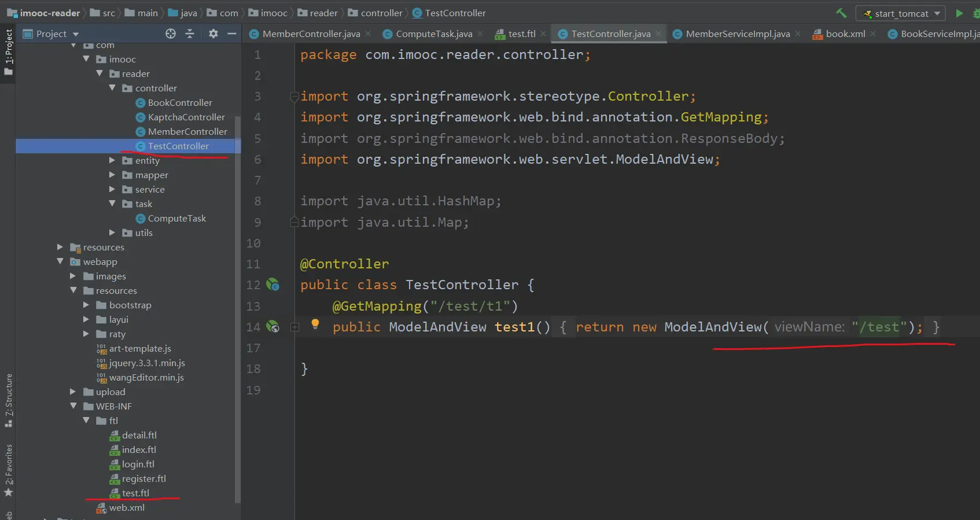Switch to the test.ftl editor tab
Screen dimensions: 980x520
coord(521,34)
